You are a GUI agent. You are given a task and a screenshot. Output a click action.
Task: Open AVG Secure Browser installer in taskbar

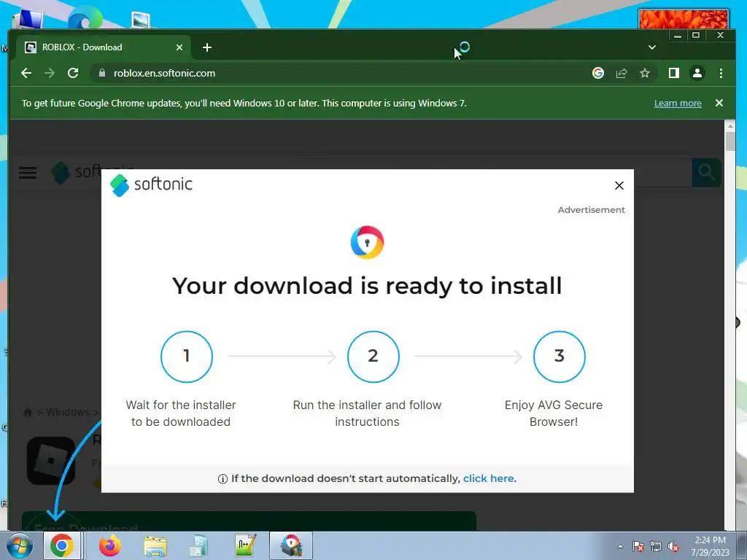(291, 545)
